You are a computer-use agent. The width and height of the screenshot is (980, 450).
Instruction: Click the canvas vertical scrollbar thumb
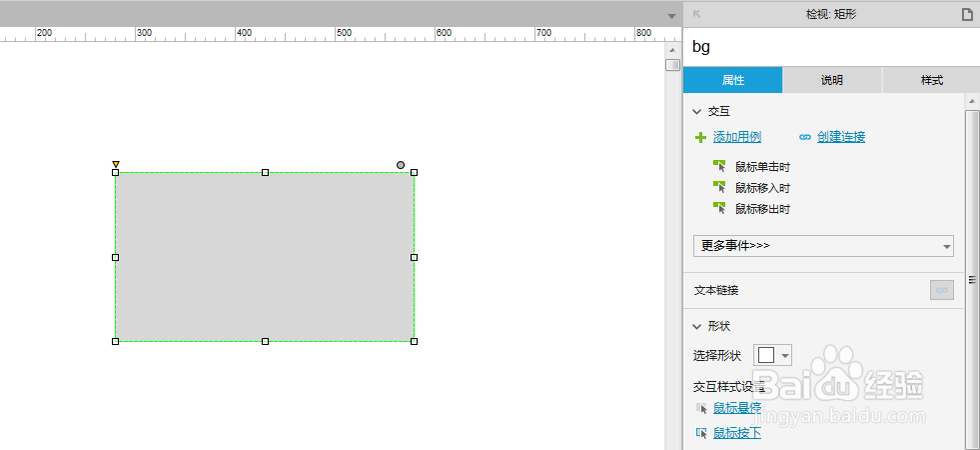pos(672,64)
